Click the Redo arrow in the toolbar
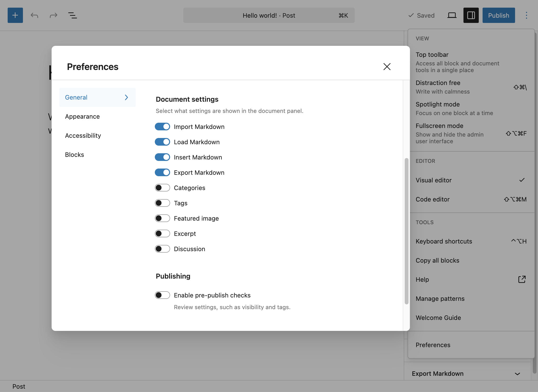The width and height of the screenshot is (538, 392). 53,15
